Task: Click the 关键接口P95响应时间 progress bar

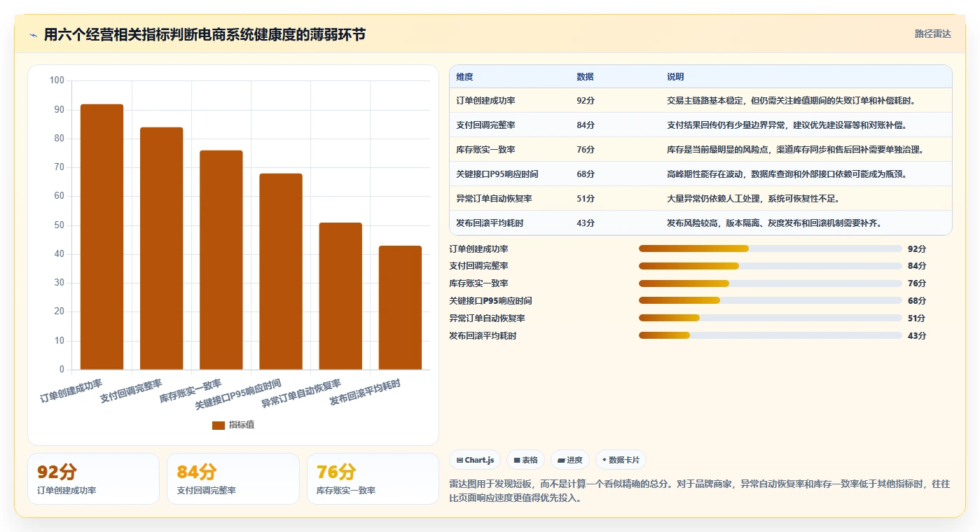Action: click(770, 300)
